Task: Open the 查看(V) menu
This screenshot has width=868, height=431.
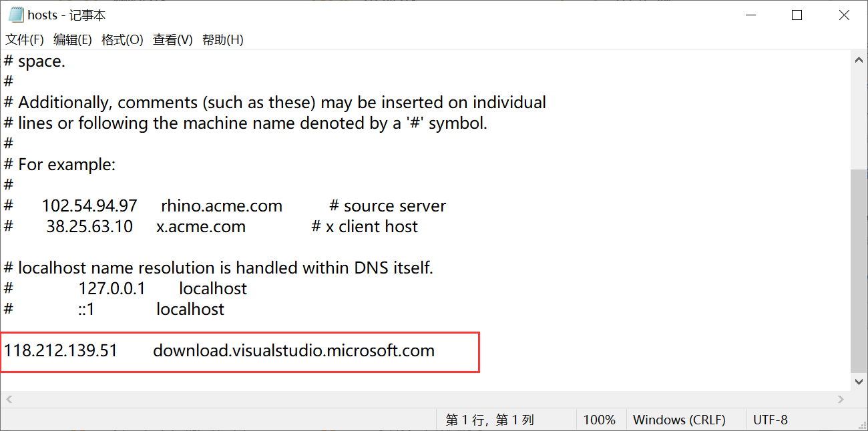Action: point(173,40)
